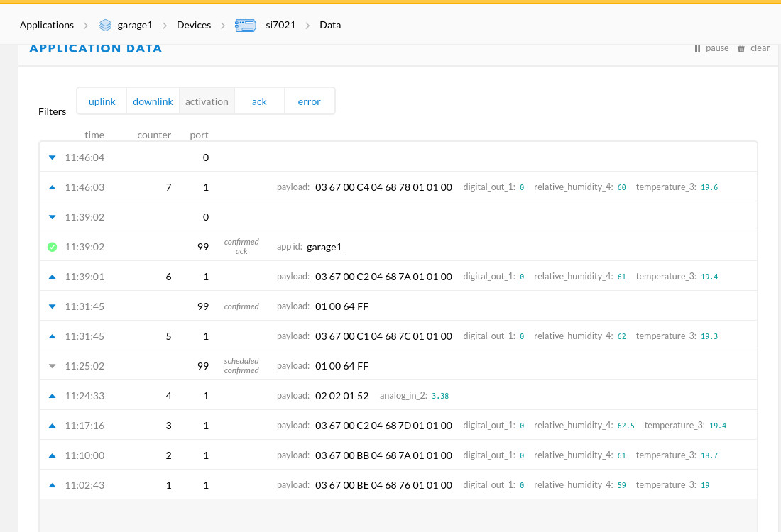The height and width of the screenshot is (532, 781).
Task: Click the si7021 device icon in breadcrumb
Action: (x=245, y=25)
